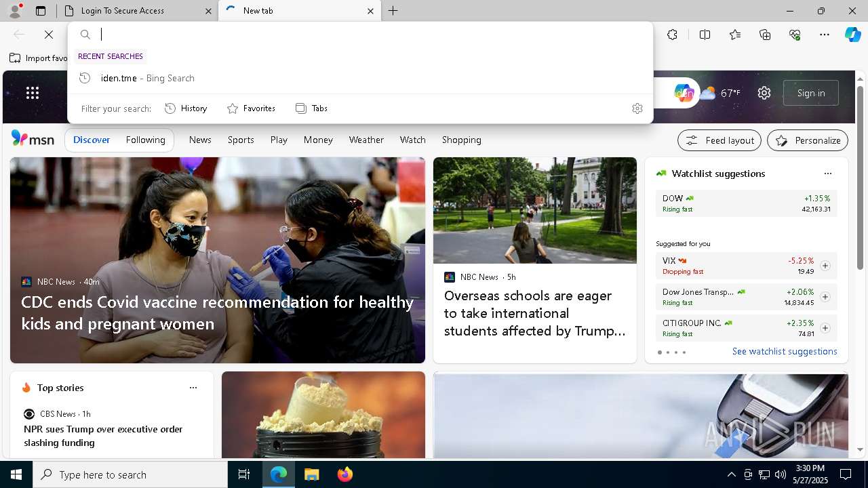Viewport: 868px width, 488px height.
Task: Open the tab actions menu icon
Action: [x=41, y=11]
